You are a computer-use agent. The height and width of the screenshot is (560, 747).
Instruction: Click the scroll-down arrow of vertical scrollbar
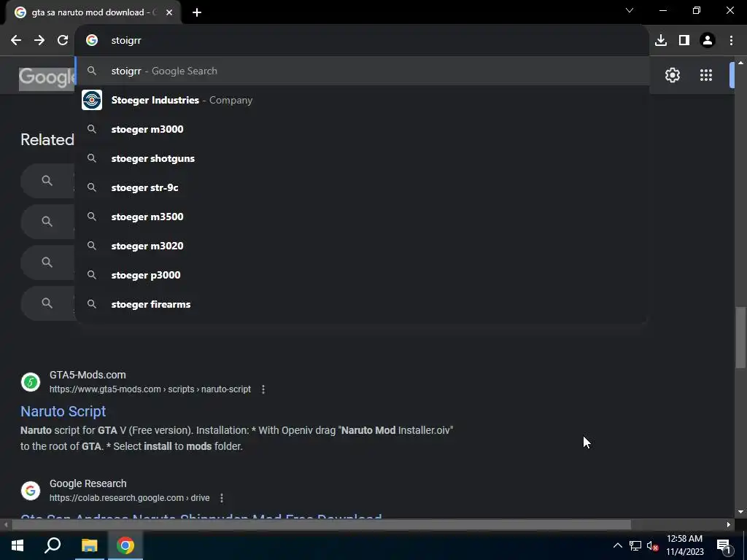(740, 512)
